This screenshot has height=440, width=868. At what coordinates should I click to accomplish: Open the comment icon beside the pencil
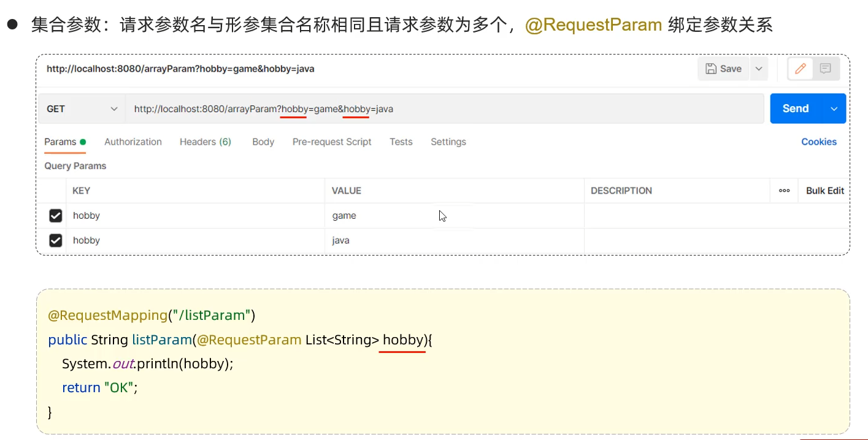click(825, 68)
